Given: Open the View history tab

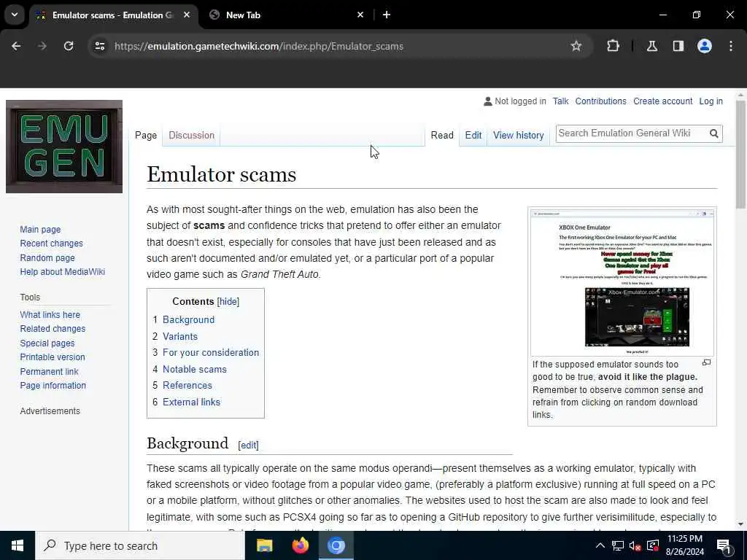Looking at the screenshot, I should coord(519,135).
